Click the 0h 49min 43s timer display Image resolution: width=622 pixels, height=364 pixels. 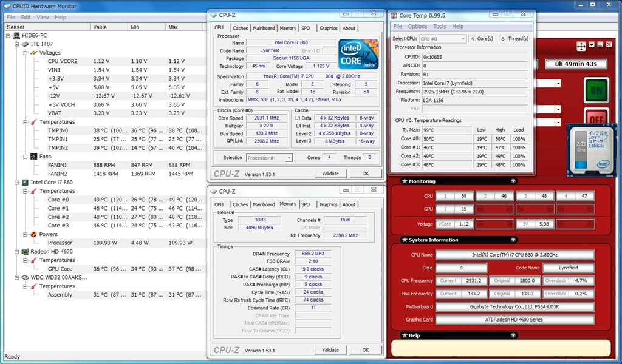click(576, 64)
